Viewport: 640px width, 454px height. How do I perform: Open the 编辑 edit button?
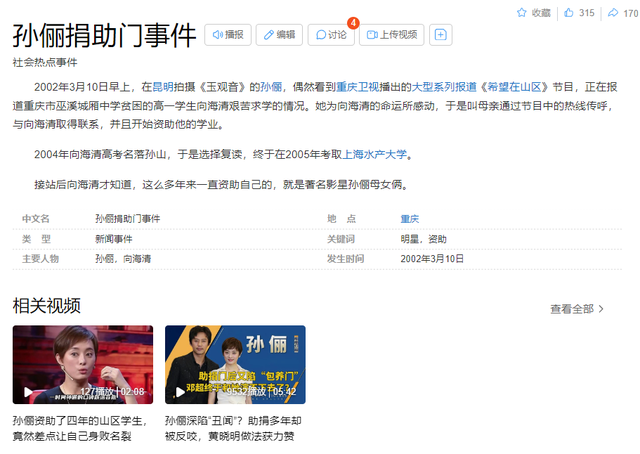pyautogui.click(x=279, y=35)
